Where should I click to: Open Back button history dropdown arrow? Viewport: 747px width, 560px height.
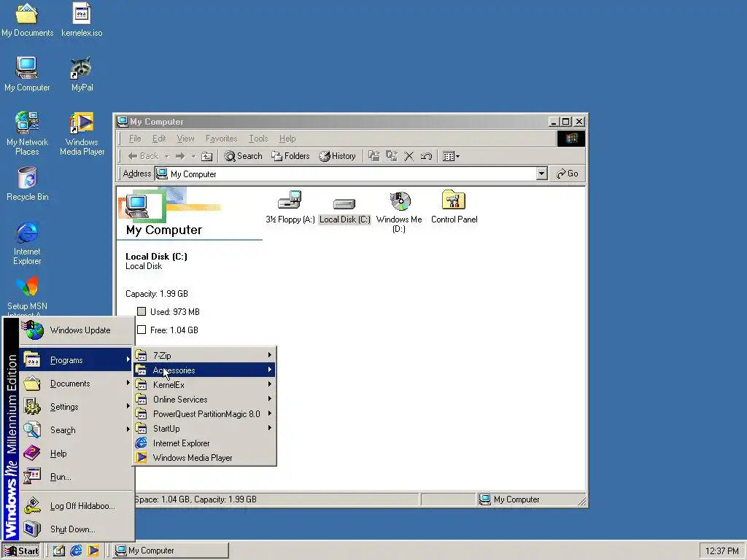tap(167, 156)
